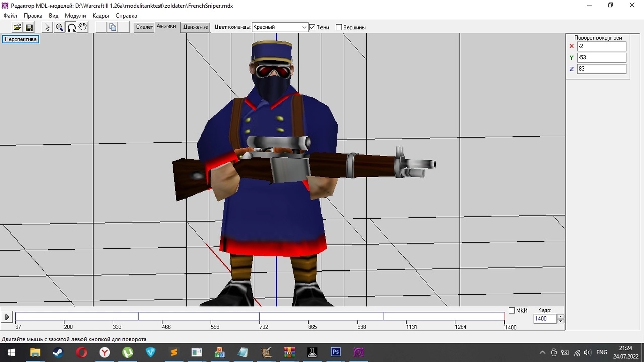Image resolution: width=644 pixels, height=362 pixels.
Task: Click the Кадр frame number field
Action: click(545, 319)
